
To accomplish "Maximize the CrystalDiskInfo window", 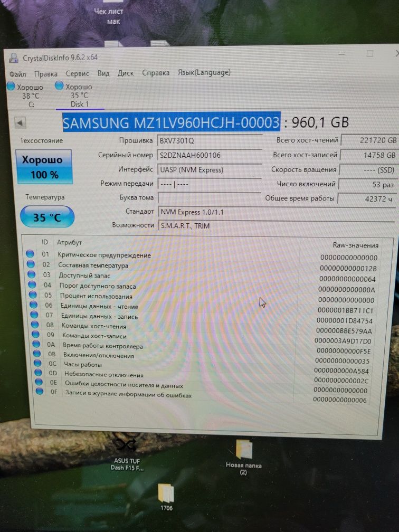I will point(370,54).
